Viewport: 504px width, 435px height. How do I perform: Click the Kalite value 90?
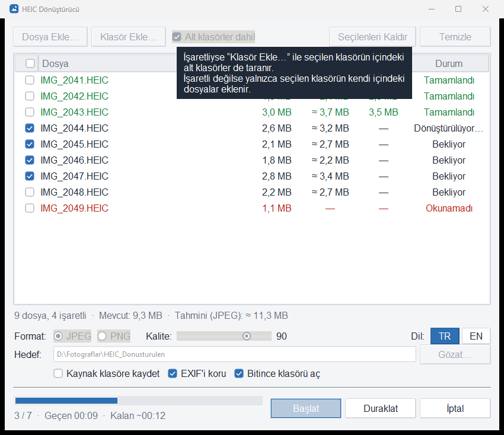click(282, 336)
